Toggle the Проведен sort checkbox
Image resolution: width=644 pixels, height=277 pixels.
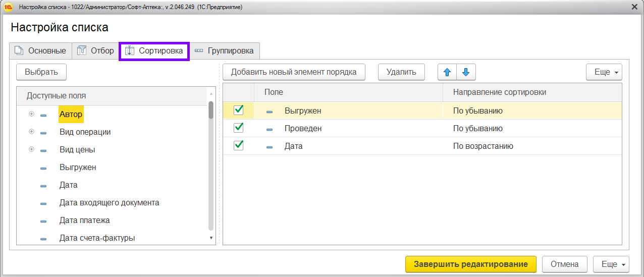(239, 128)
